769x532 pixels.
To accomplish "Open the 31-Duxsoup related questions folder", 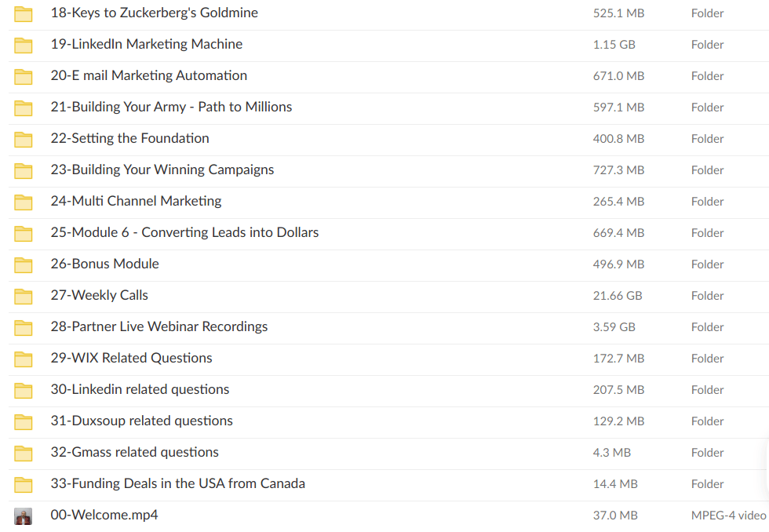I will pos(141,421).
